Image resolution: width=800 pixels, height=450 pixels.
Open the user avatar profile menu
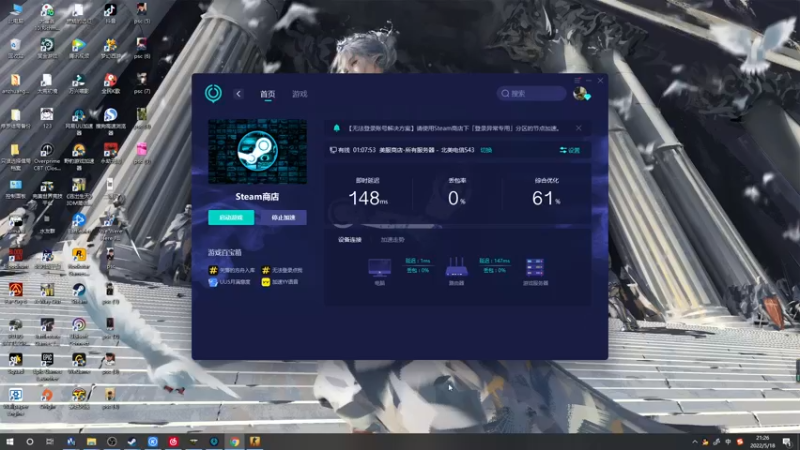tap(580, 93)
